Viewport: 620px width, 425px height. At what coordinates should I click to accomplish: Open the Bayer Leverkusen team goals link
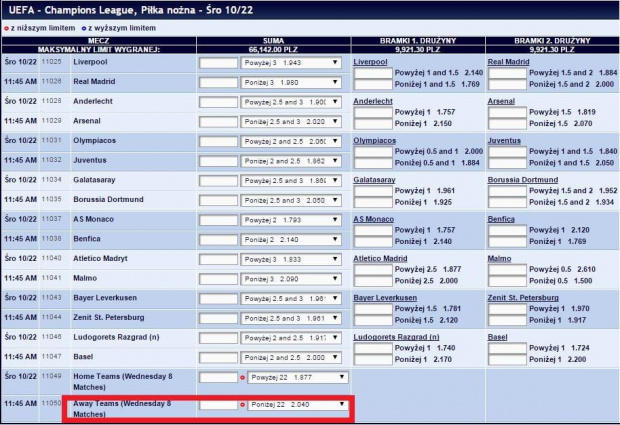(x=385, y=298)
